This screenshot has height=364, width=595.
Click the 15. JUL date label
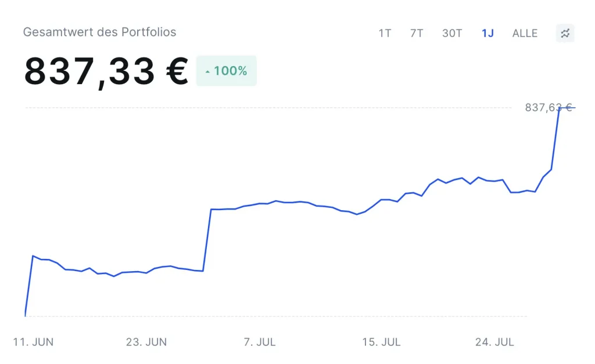(x=381, y=342)
